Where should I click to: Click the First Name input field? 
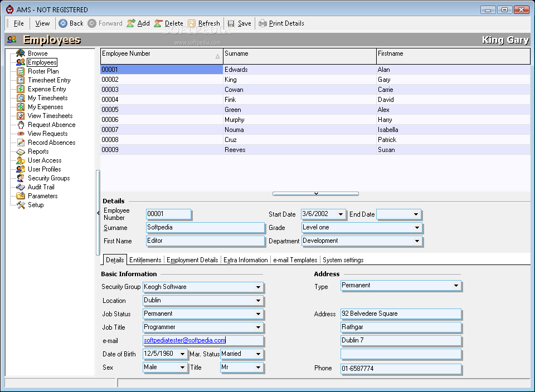pos(205,241)
